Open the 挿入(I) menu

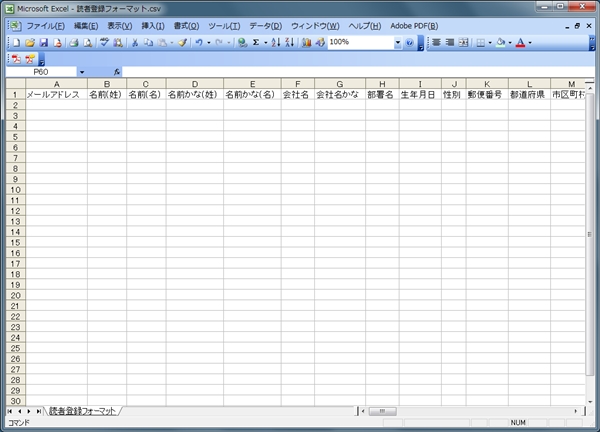tap(153, 26)
